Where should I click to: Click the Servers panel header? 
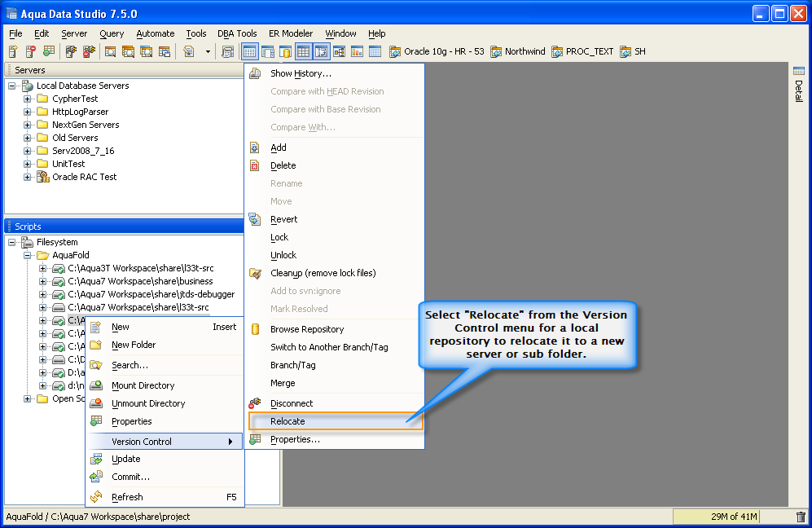(125, 70)
